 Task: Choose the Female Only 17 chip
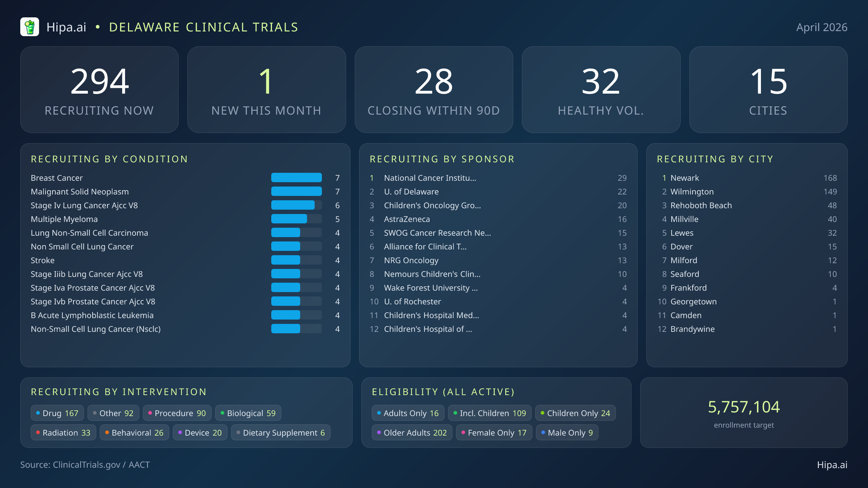click(x=494, y=433)
